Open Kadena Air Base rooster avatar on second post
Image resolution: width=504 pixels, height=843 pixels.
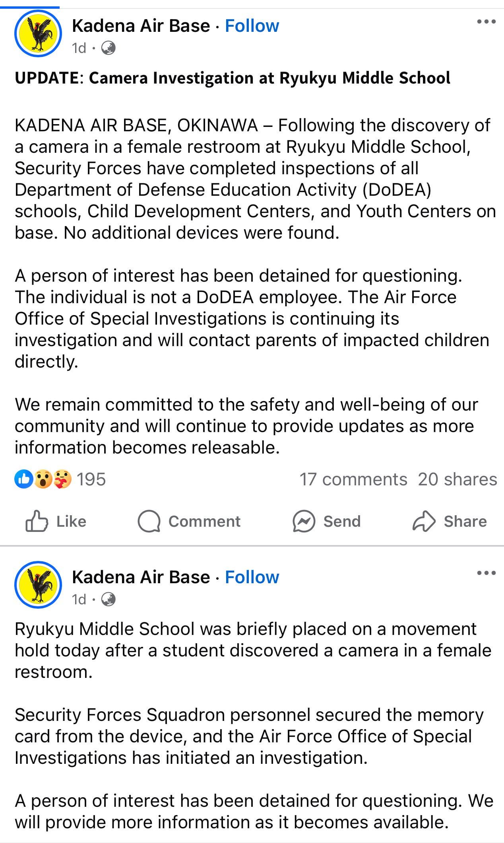[x=38, y=585]
